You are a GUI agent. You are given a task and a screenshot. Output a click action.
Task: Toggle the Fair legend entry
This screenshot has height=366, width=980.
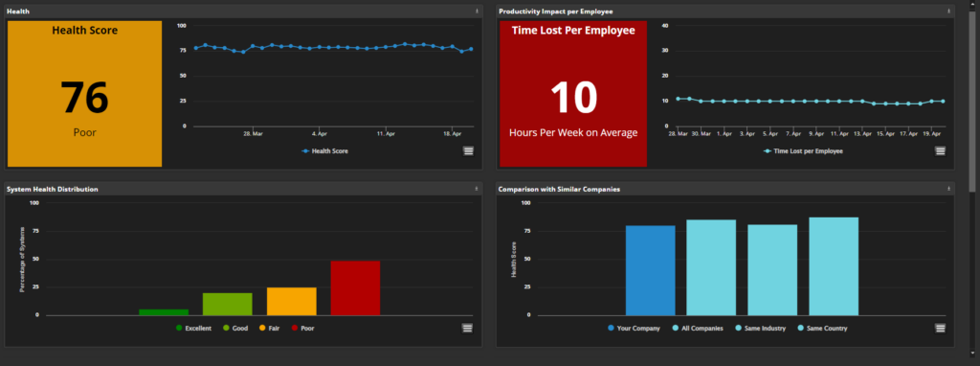point(269,328)
